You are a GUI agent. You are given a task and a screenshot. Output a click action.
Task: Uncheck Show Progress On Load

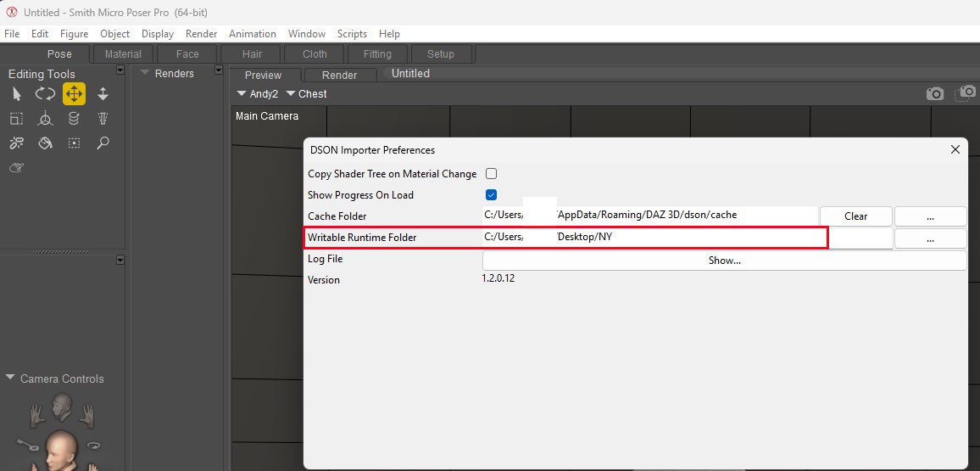[491, 195]
